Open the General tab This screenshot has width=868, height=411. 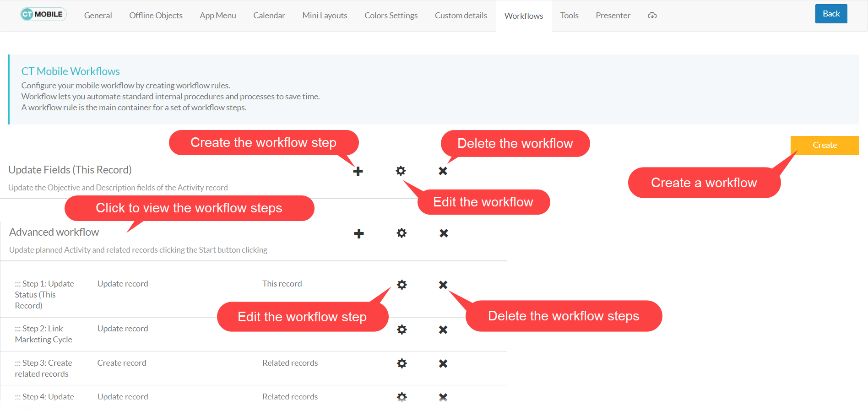point(98,16)
